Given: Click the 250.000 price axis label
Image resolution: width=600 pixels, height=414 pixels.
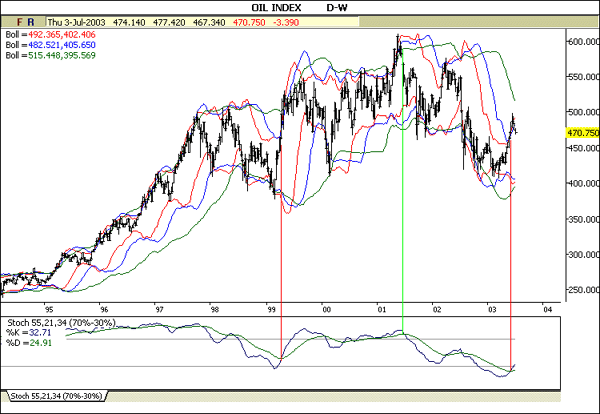Looking at the screenshot, I should pyautogui.click(x=583, y=290).
